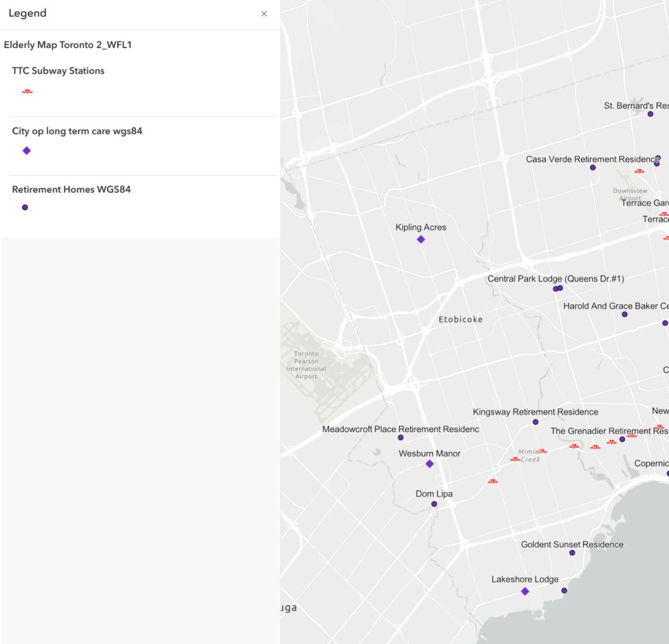The width and height of the screenshot is (669, 644).
Task: Click the Goldent Sunset Residence circle marker
Action: [x=572, y=553]
